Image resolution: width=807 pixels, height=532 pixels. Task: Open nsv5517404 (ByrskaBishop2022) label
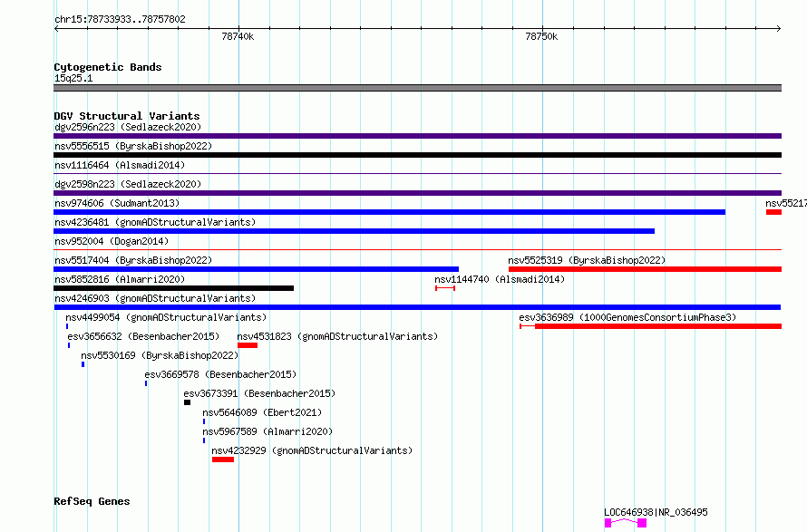133,260
